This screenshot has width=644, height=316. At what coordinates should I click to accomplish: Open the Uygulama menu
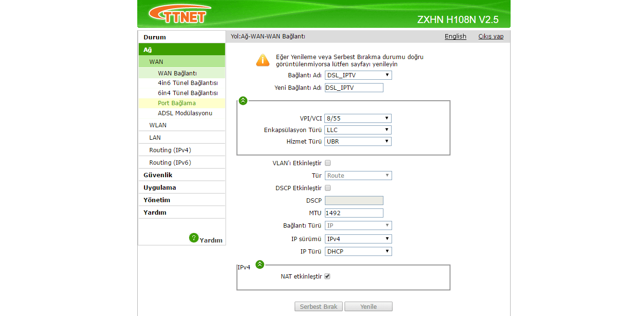182,187
